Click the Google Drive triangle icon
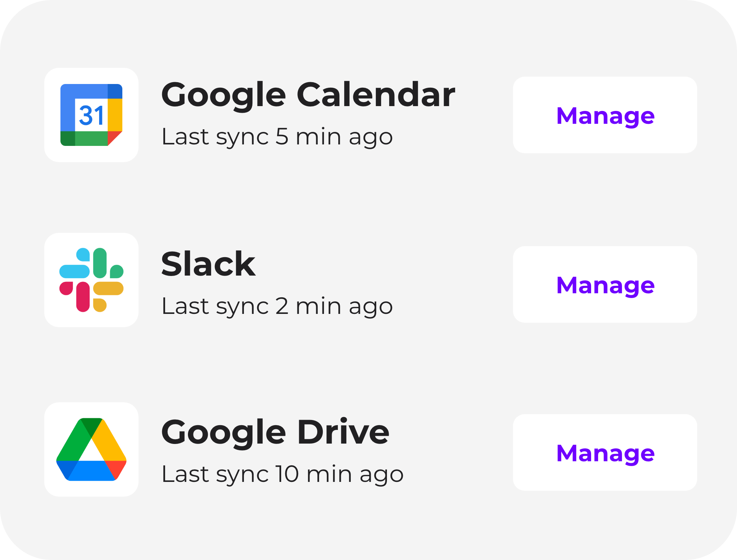 point(91,449)
